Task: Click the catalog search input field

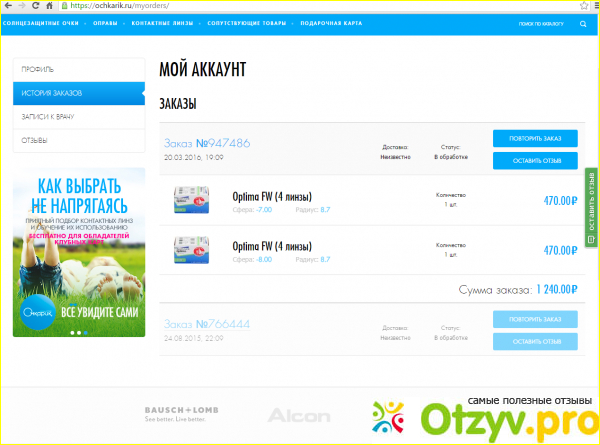Action: 540,23
